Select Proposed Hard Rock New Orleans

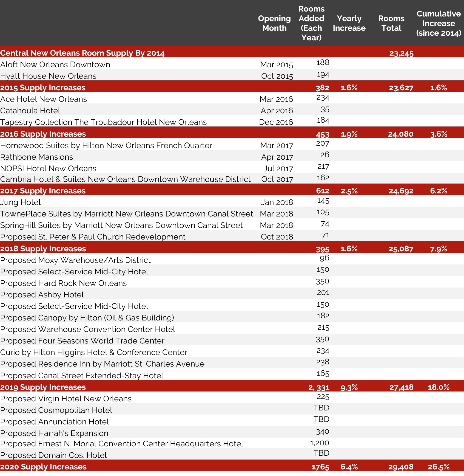click(64, 283)
